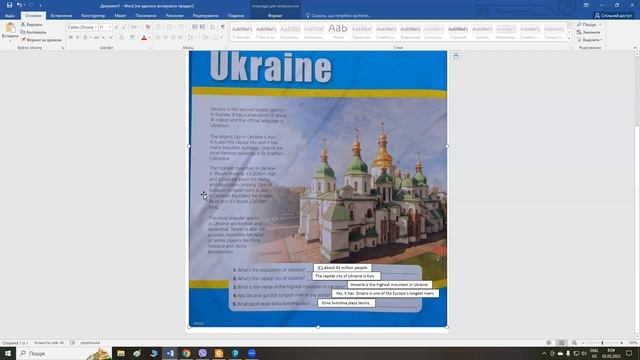Select the 'Elina Svitolina plays tennis.' text box

[x=346, y=303]
